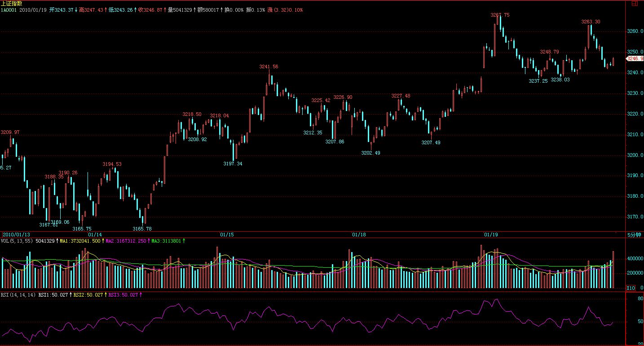This screenshot has width=644, height=346.
Task: Click the low label 3165.75
Action: 82,229
